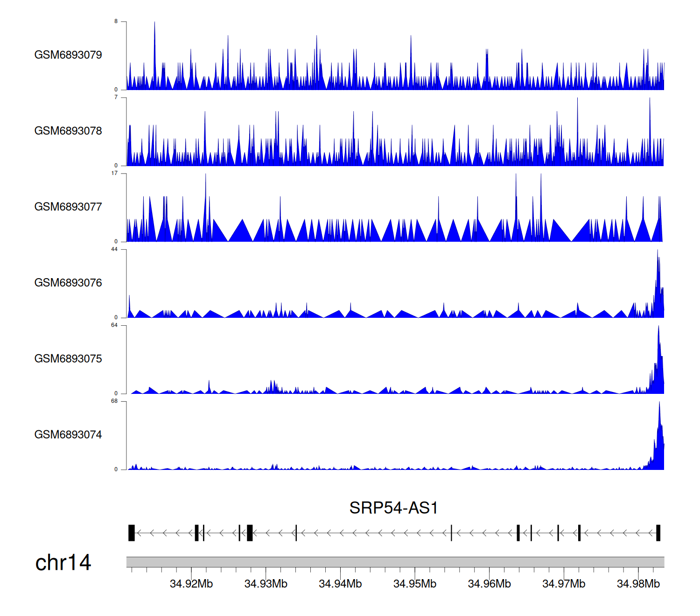Click the SRP54-AS1 gene name
The width and height of the screenshot is (700, 616).
(393, 508)
